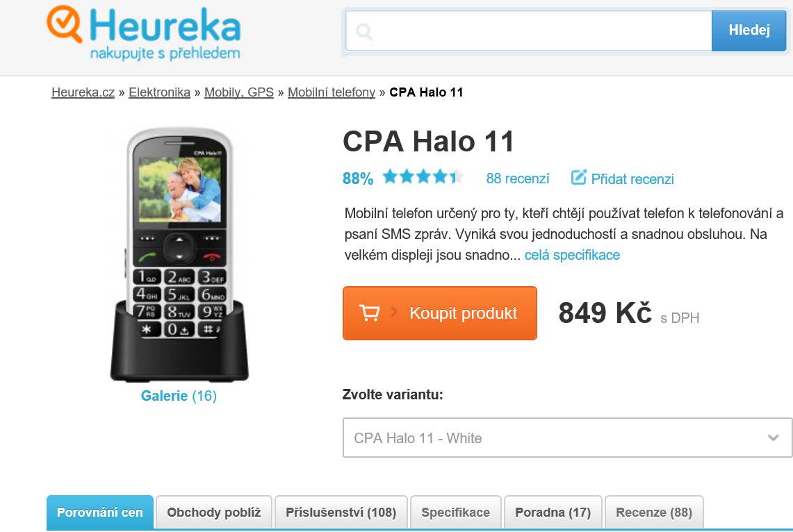Select the Příslušenství (108) tab
This screenshot has width=793, height=532.
point(341,513)
